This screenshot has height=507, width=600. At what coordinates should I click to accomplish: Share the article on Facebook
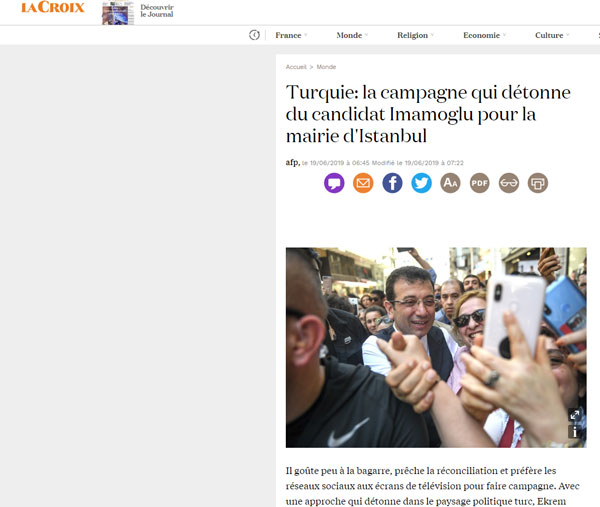(392, 183)
